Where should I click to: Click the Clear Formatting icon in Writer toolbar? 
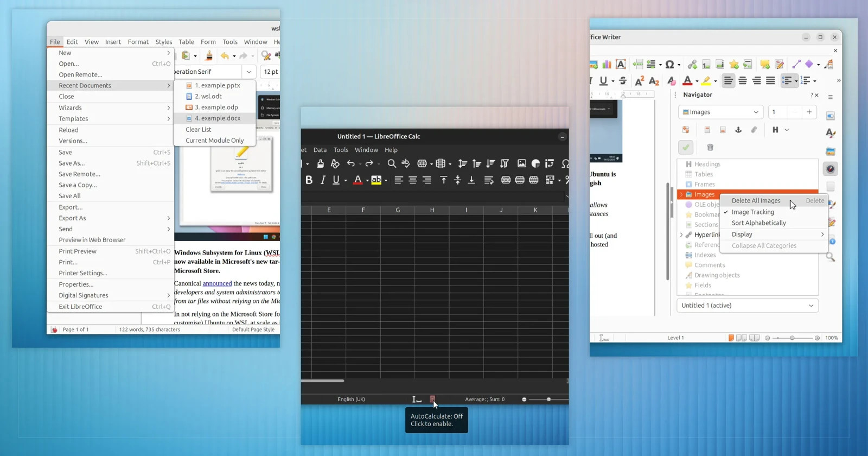tap(672, 81)
